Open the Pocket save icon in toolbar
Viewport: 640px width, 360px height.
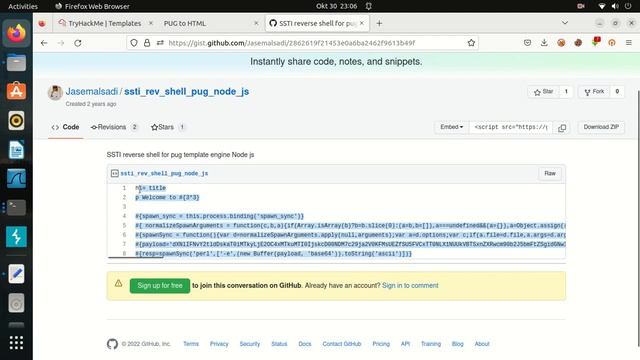click(527, 42)
